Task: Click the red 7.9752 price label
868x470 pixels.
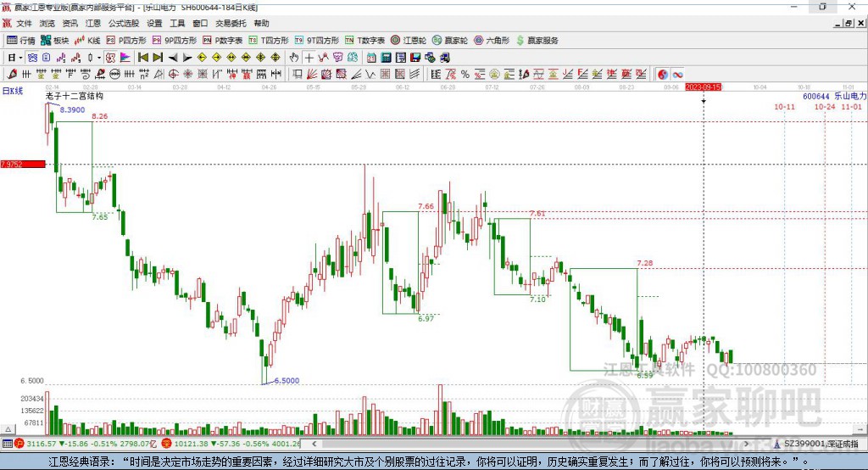Action: tap(23, 164)
